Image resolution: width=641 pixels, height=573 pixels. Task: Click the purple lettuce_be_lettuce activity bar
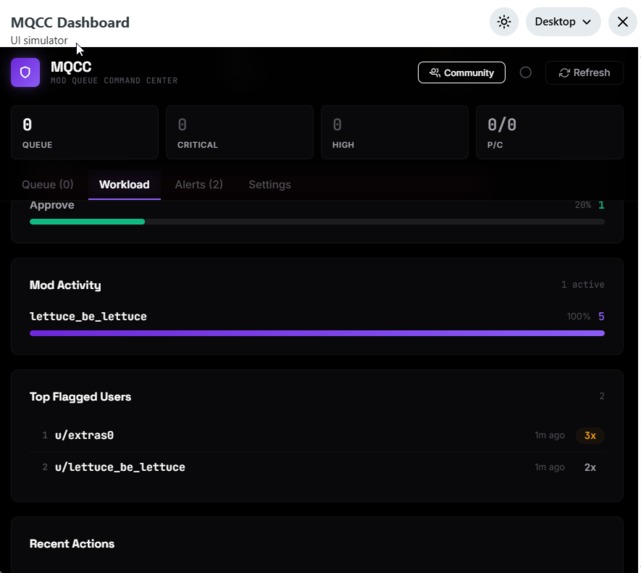point(317,333)
